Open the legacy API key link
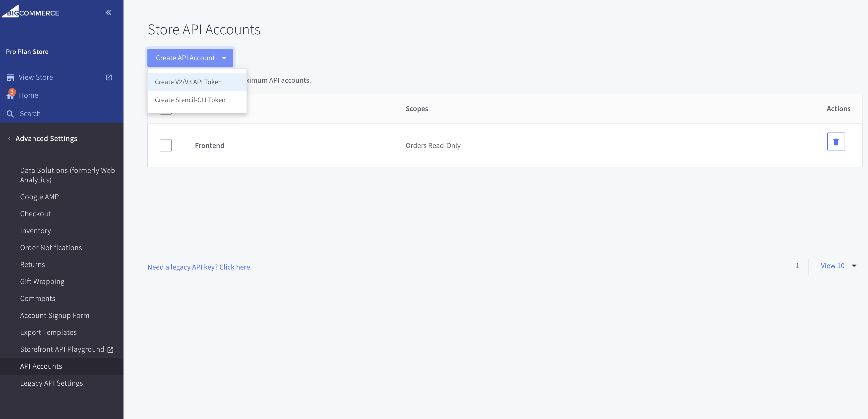 pyautogui.click(x=199, y=267)
